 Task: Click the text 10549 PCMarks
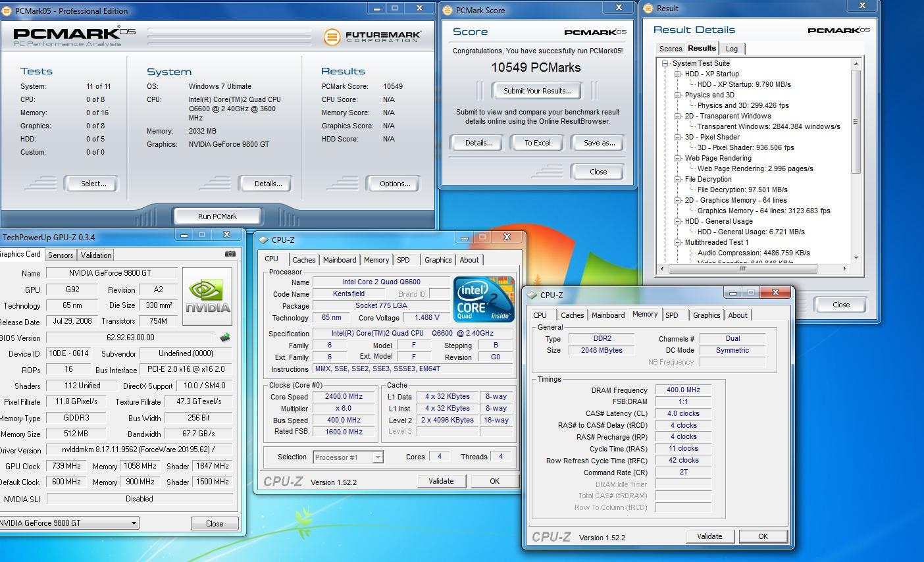pyautogui.click(x=536, y=67)
